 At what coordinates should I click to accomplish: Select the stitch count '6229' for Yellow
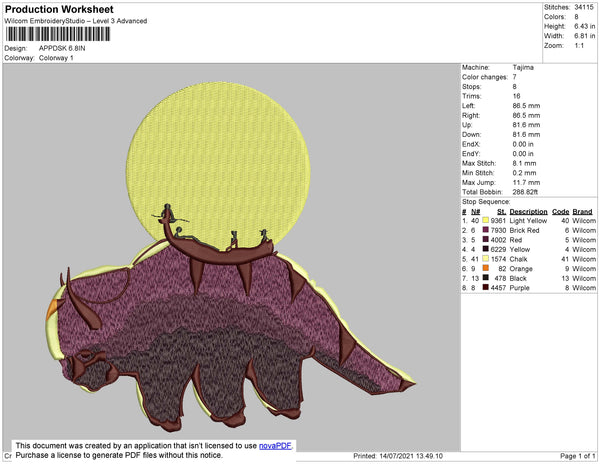[x=498, y=249]
